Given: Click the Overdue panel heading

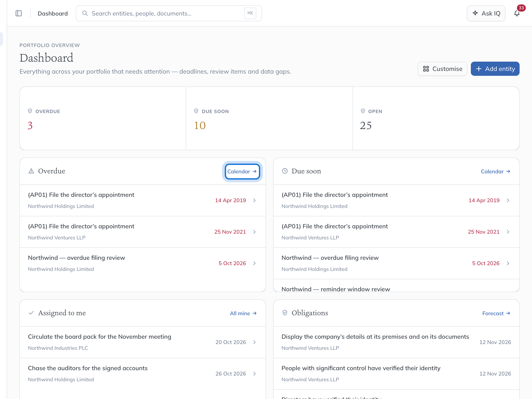Looking at the screenshot, I should [x=52, y=171].
